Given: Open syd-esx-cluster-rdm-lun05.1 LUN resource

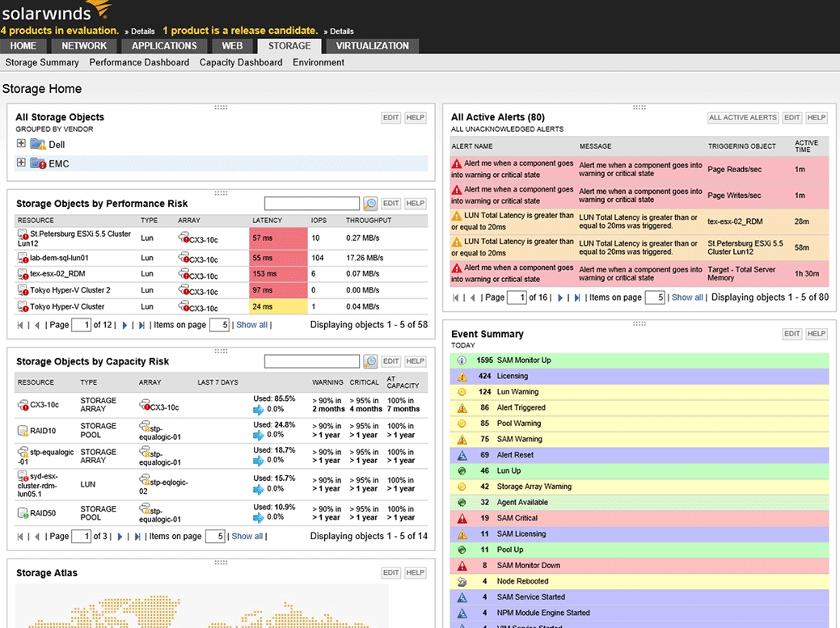Looking at the screenshot, I should point(39,484).
